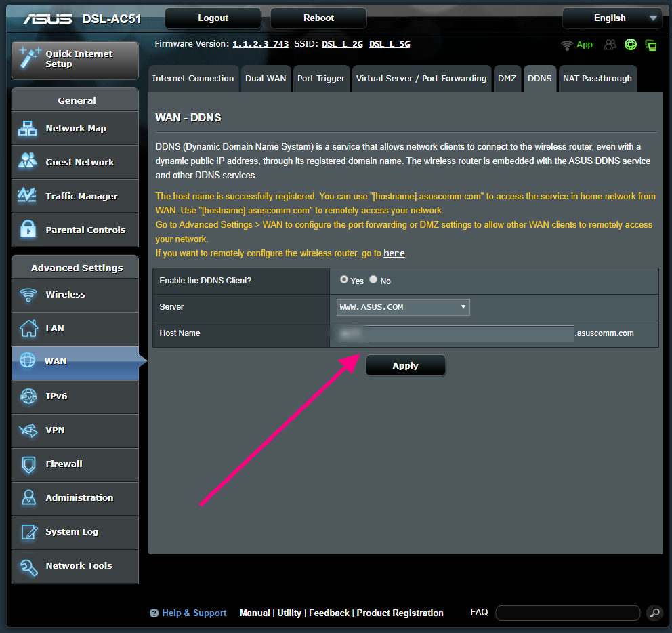This screenshot has width=672, height=633.
Task: Open the Manual link in footer
Action: [255, 613]
